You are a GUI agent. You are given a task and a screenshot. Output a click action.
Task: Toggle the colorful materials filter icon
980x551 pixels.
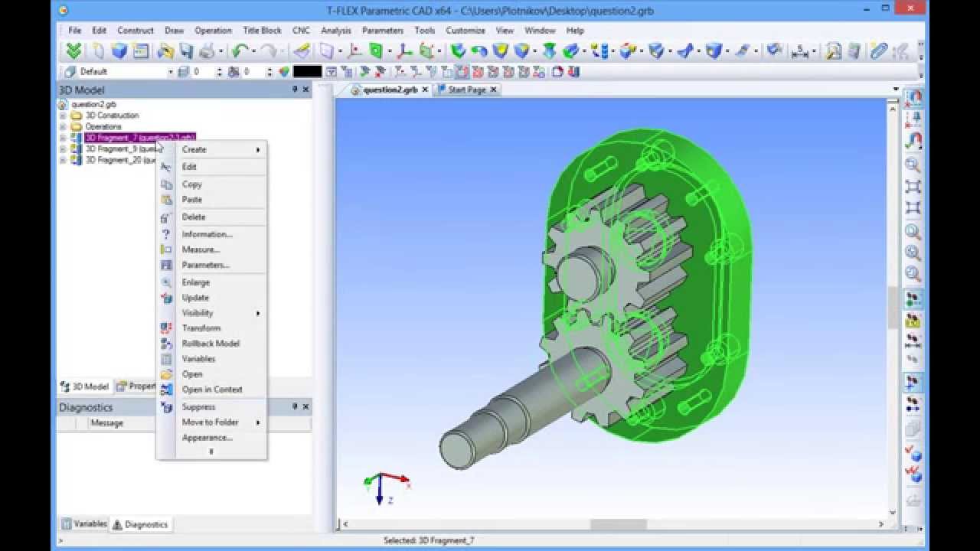tap(285, 71)
